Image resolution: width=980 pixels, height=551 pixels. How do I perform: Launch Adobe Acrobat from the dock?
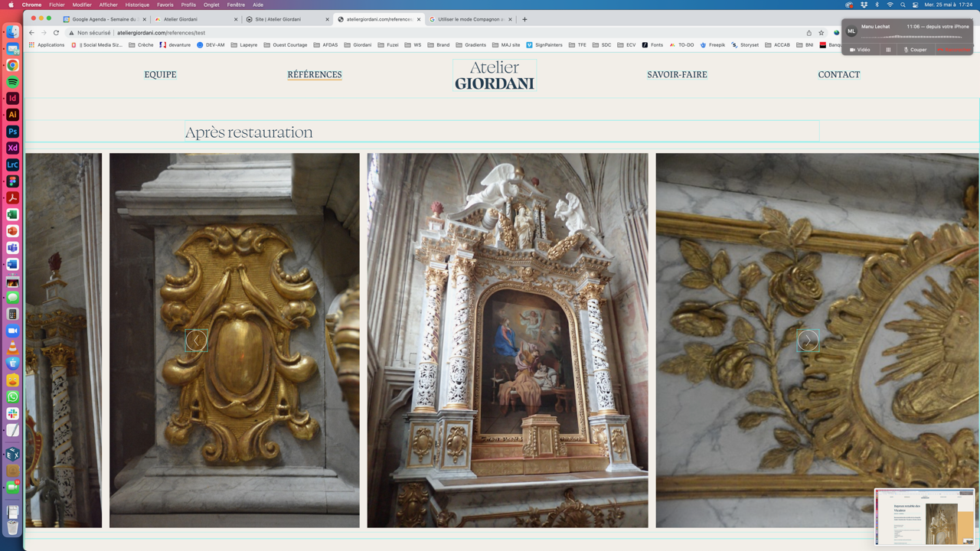[13, 197]
